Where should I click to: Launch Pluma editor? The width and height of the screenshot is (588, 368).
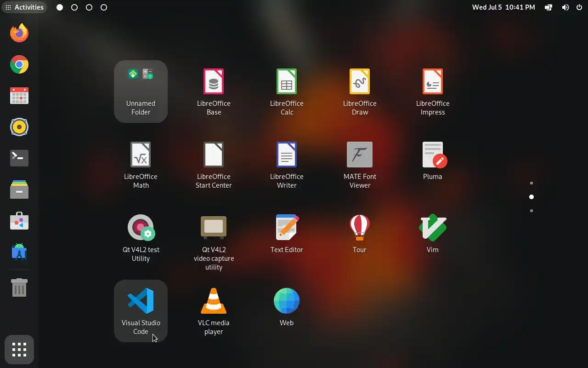(x=433, y=160)
